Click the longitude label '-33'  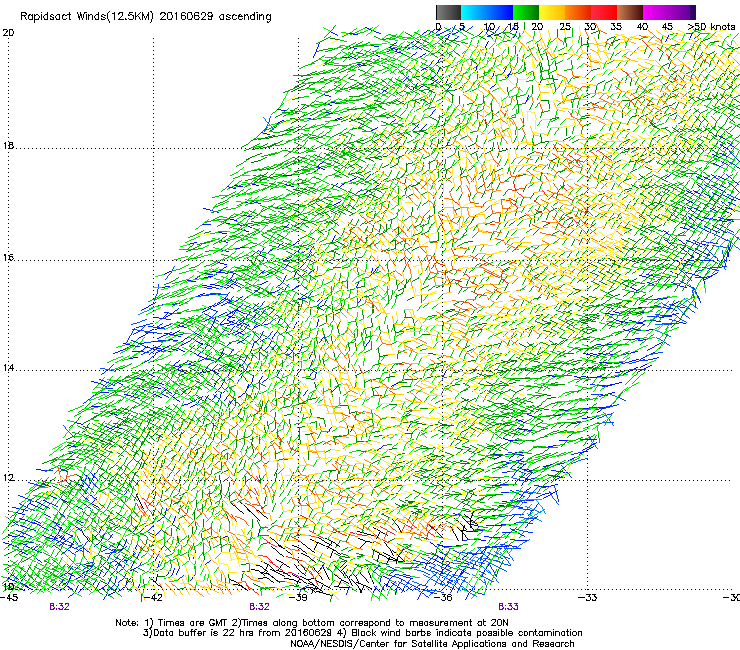click(587, 598)
